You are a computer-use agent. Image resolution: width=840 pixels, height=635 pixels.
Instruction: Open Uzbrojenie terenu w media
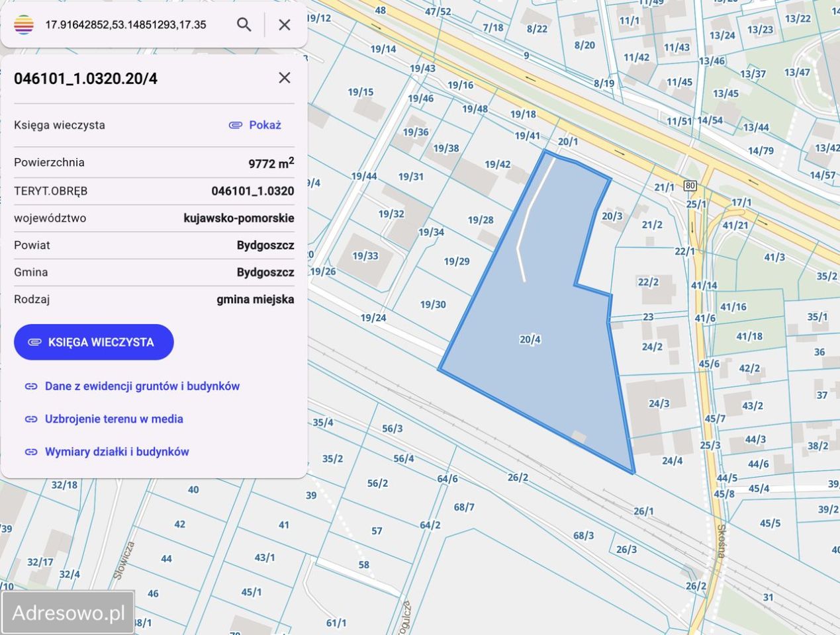(114, 419)
